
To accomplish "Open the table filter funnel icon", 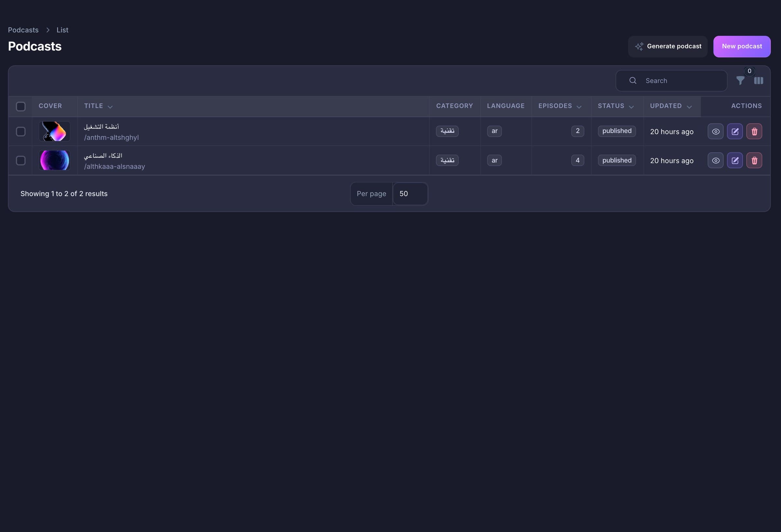I will tap(740, 81).
